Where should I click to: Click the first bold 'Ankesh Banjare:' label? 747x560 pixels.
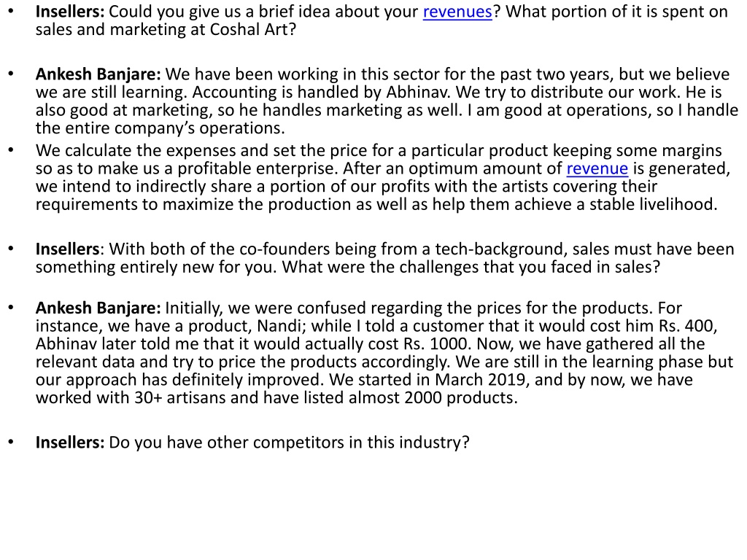[x=98, y=74]
